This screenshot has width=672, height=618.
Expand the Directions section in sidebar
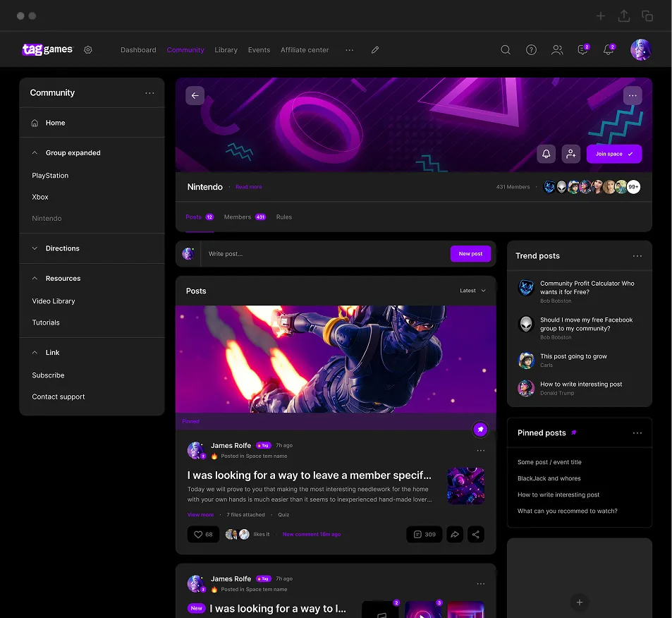coord(35,248)
